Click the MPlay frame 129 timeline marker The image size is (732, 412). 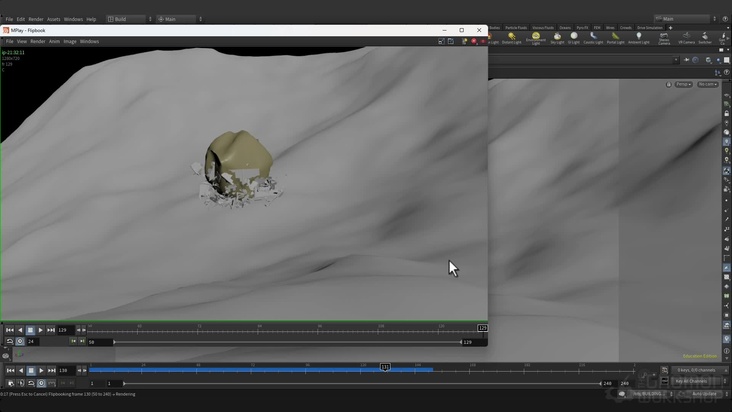click(x=483, y=328)
